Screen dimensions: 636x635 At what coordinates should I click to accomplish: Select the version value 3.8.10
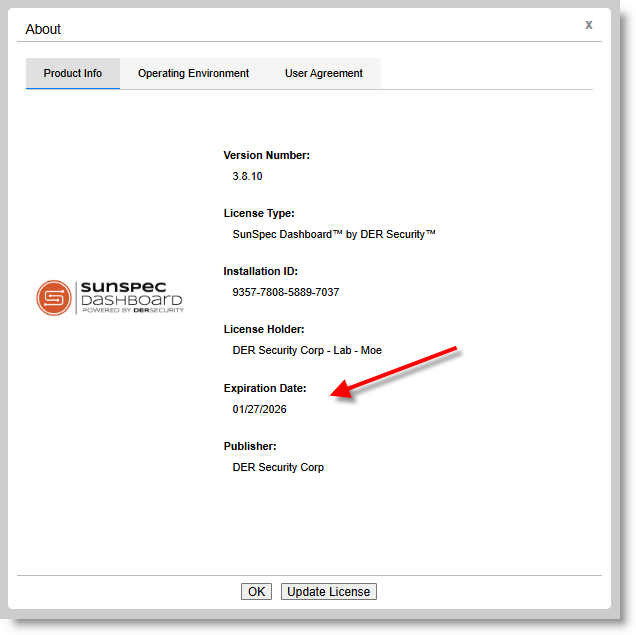[x=247, y=177]
